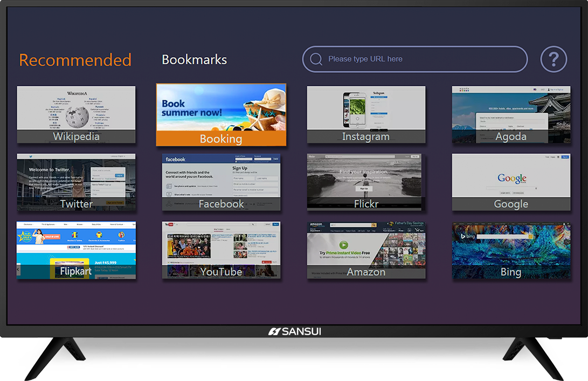The image size is (588, 381).
Task: Open the Google tile
Action: [511, 182]
